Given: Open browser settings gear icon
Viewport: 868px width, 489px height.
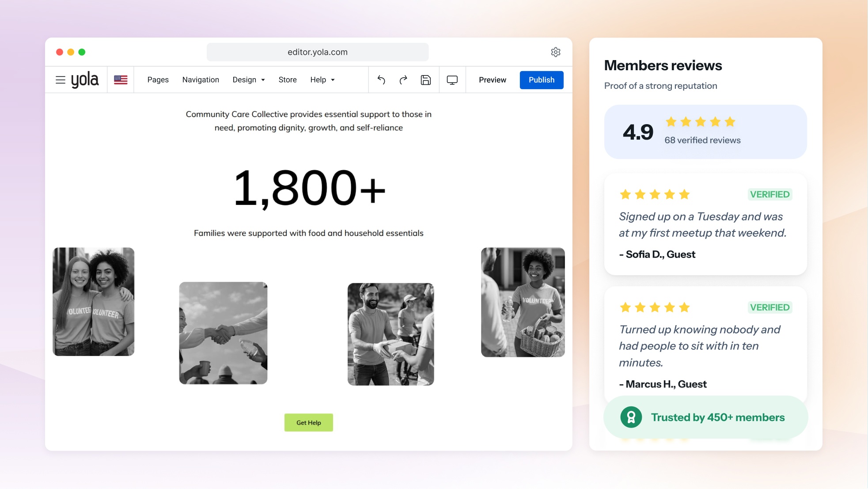Looking at the screenshot, I should point(556,52).
